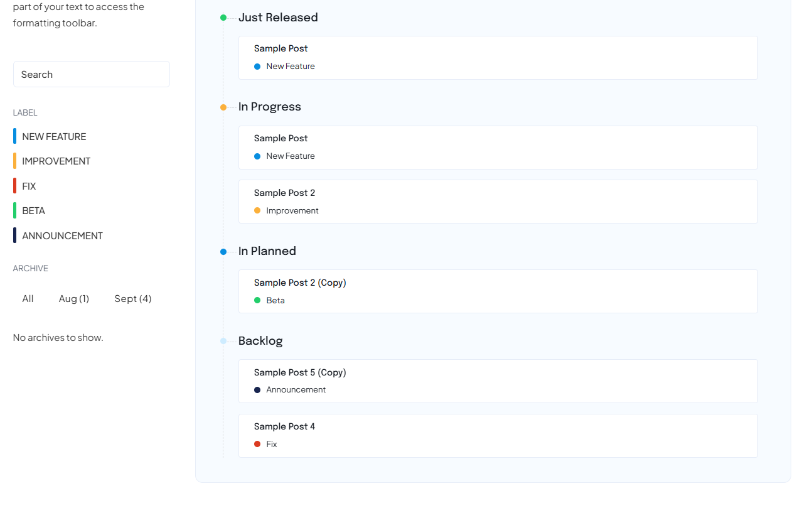Click the Backlog section heading
The image size is (812, 508).
260,341
